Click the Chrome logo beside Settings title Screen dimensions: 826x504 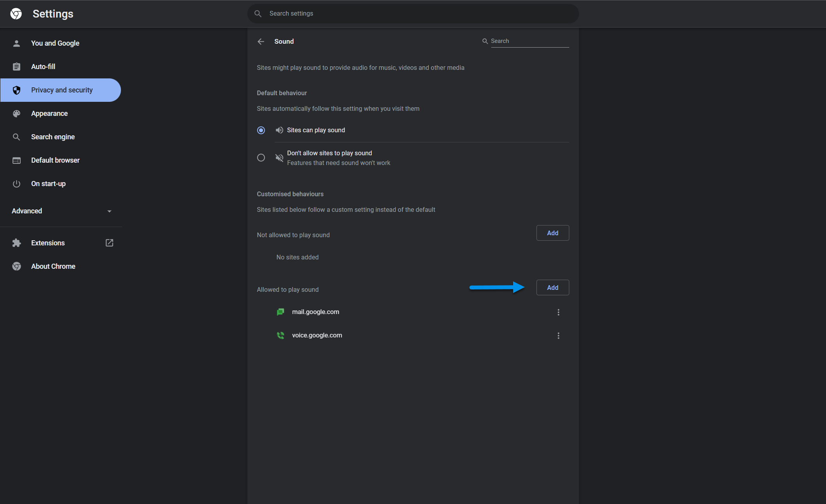point(16,14)
